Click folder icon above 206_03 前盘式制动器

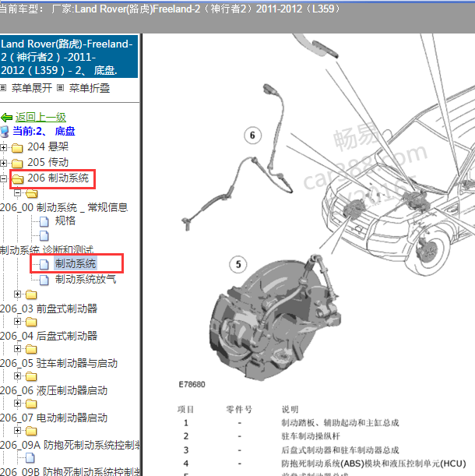tap(31, 294)
